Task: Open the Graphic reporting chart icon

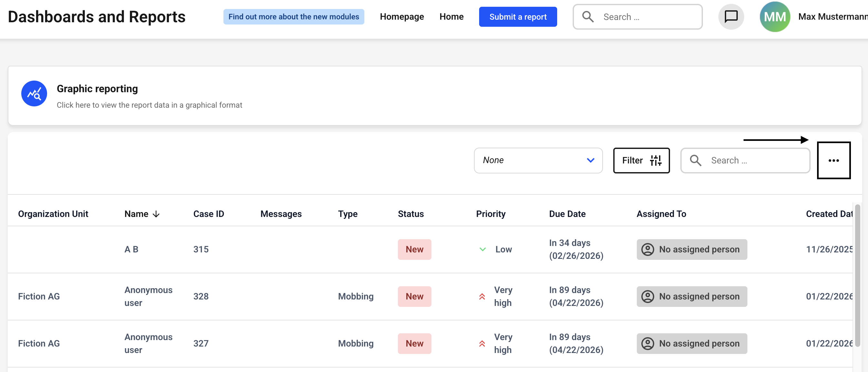Action: click(x=34, y=94)
